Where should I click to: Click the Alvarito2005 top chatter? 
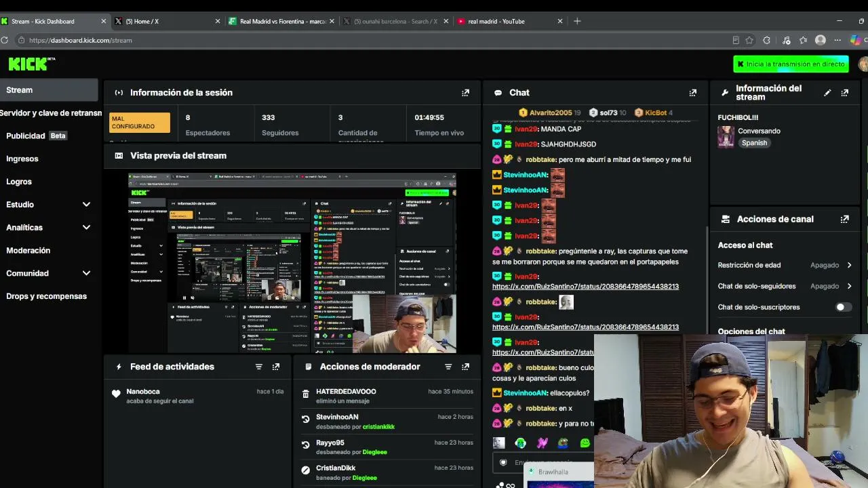click(550, 113)
